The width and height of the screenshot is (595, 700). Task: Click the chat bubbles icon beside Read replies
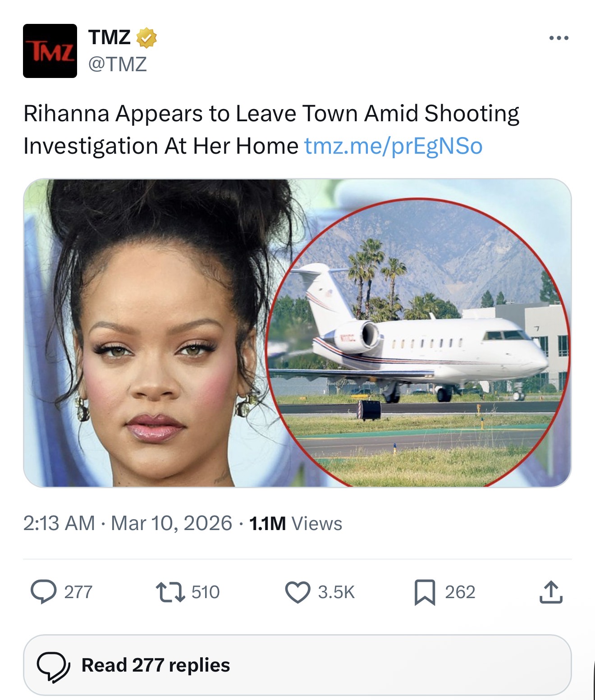click(x=53, y=666)
